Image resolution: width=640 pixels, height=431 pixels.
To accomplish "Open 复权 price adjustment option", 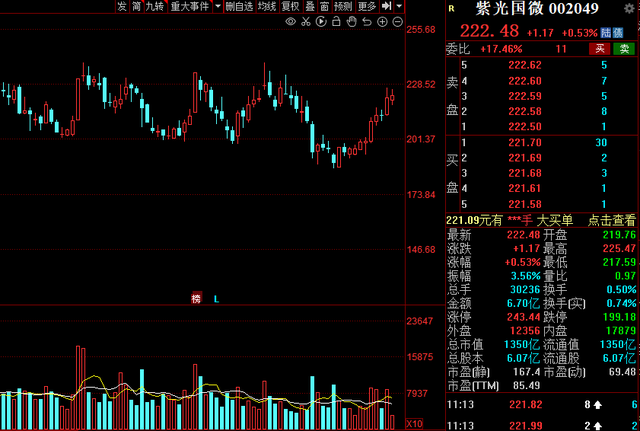I will (x=291, y=6).
